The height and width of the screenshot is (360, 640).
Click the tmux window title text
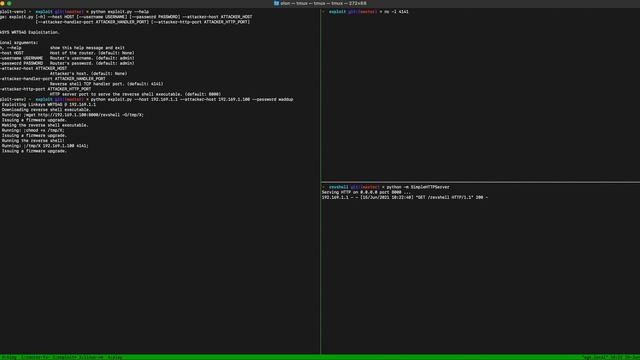(323, 3)
